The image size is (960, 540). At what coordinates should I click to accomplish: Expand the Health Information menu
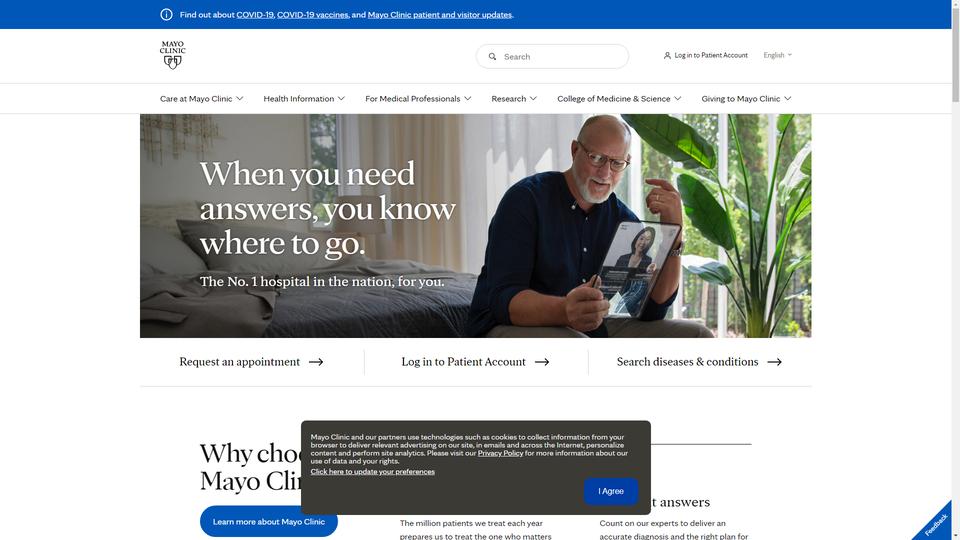[304, 99]
